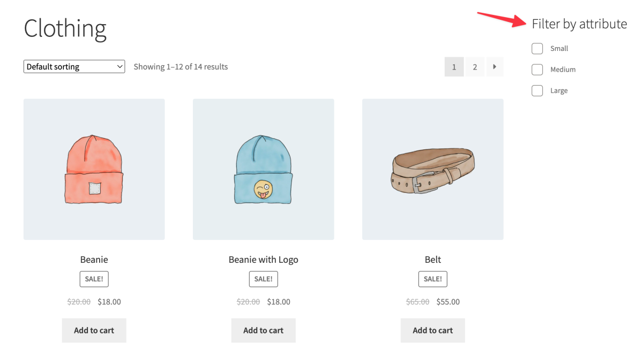Click the Beanie product image

[94, 169]
